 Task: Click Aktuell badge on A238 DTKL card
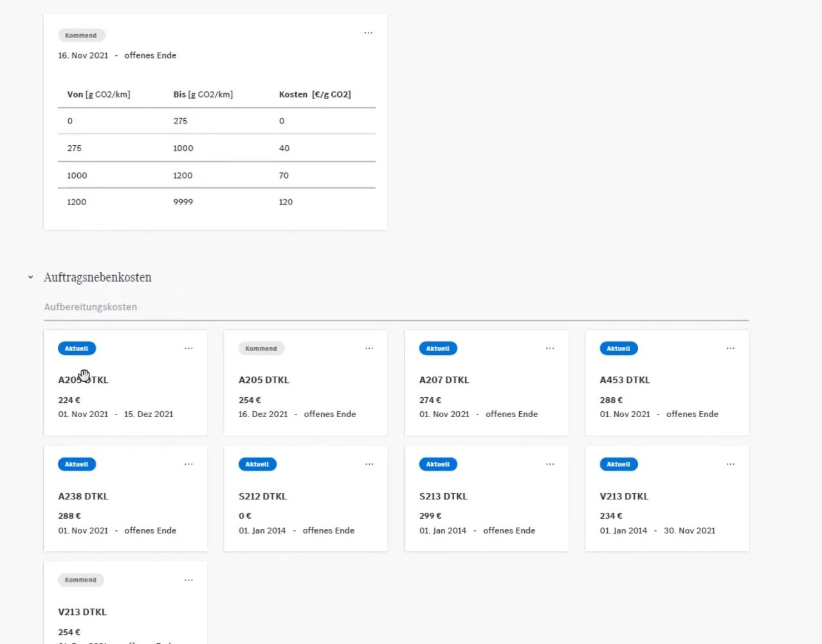pos(77,464)
